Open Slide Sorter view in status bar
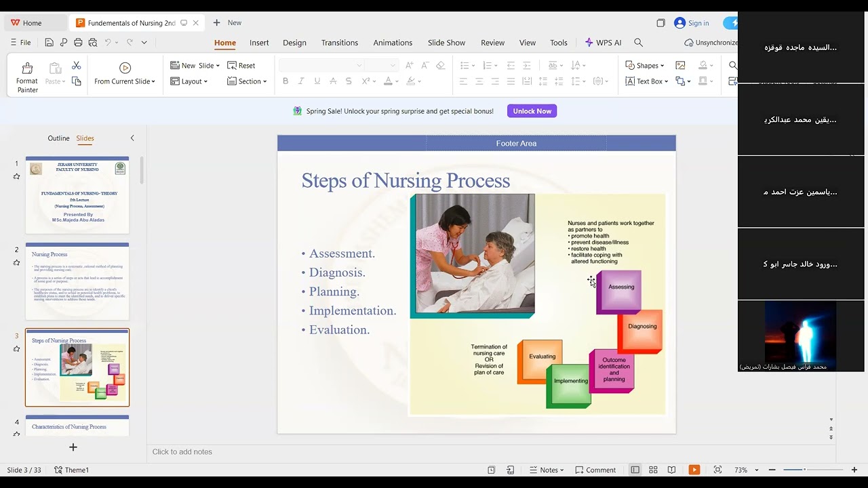868x488 pixels. pos(653,470)
